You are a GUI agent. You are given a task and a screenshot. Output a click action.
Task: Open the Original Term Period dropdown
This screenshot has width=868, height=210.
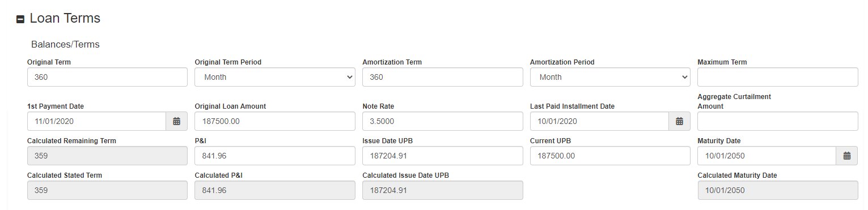point(275,77)
